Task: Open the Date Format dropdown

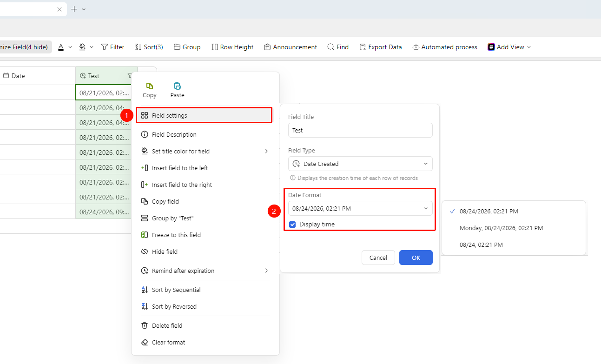Action: click(x=360, y=208)
